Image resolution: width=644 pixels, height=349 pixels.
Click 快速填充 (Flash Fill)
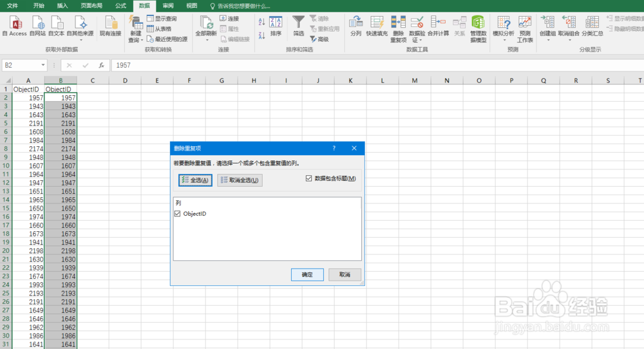coord(377,26)
